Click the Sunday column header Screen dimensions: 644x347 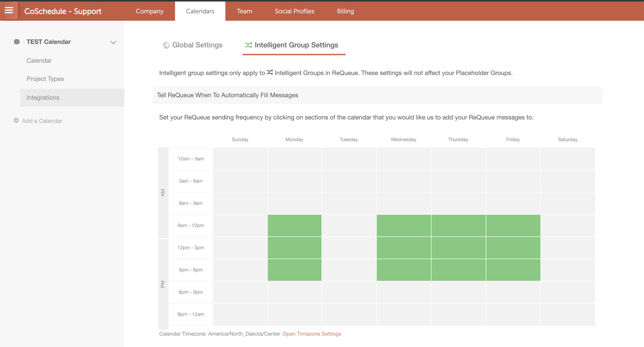coord(240,139)
